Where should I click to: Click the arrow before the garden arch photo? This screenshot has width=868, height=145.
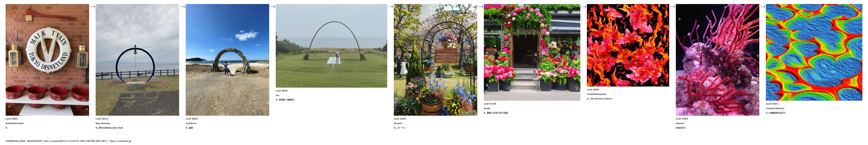point(391,6)
